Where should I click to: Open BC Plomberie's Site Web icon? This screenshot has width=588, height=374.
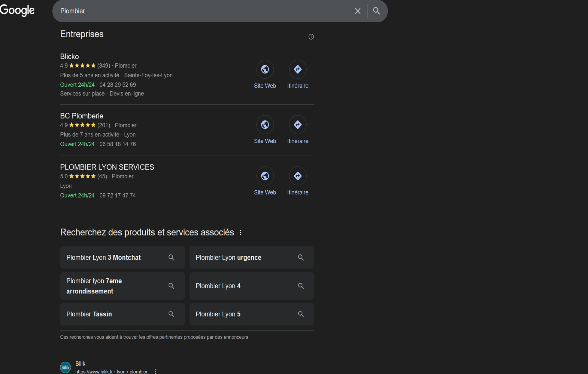click(265, 125)
